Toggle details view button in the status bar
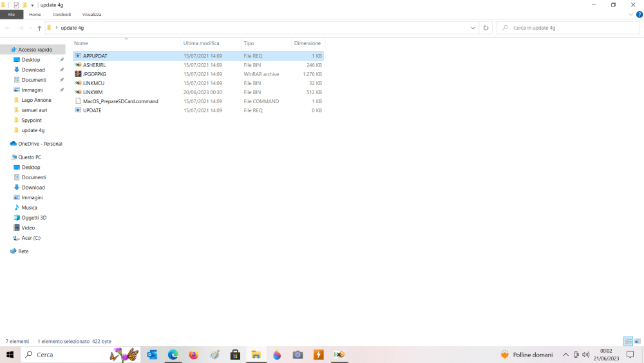 628,341
